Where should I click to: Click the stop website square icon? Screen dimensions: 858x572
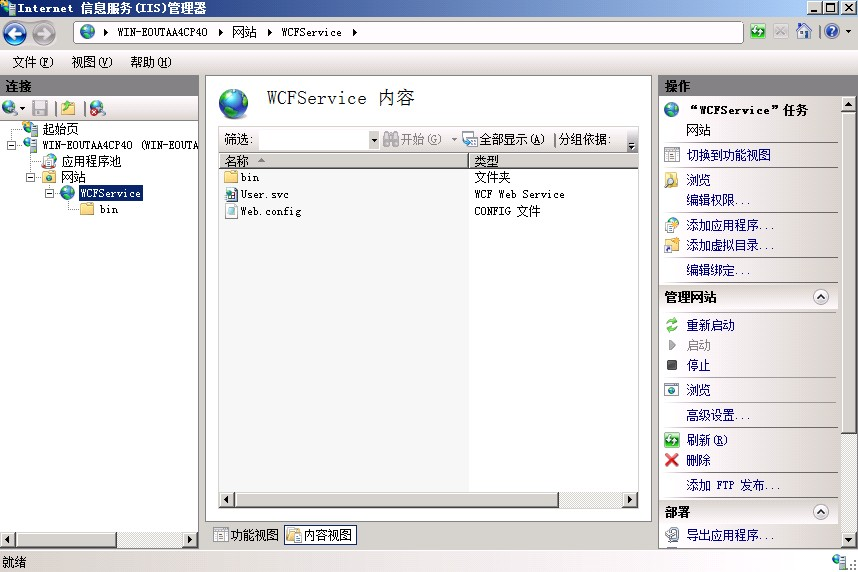click(672, 365)
